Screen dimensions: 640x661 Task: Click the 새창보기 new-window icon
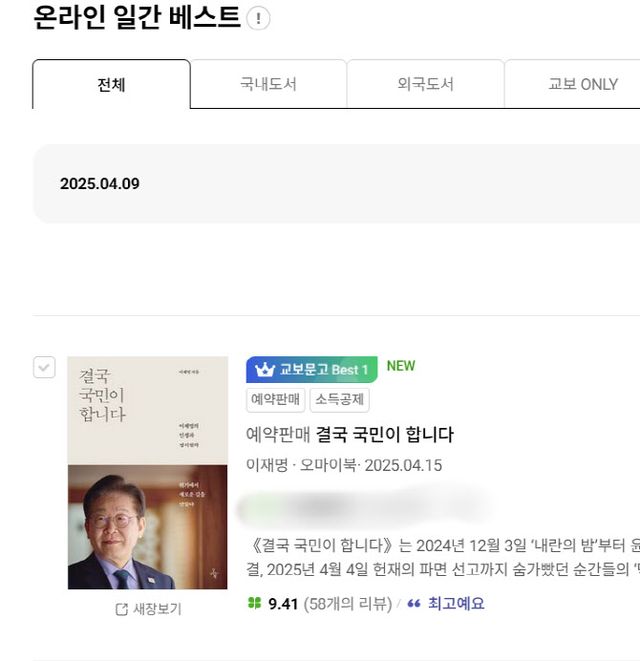tap(122, 609)
